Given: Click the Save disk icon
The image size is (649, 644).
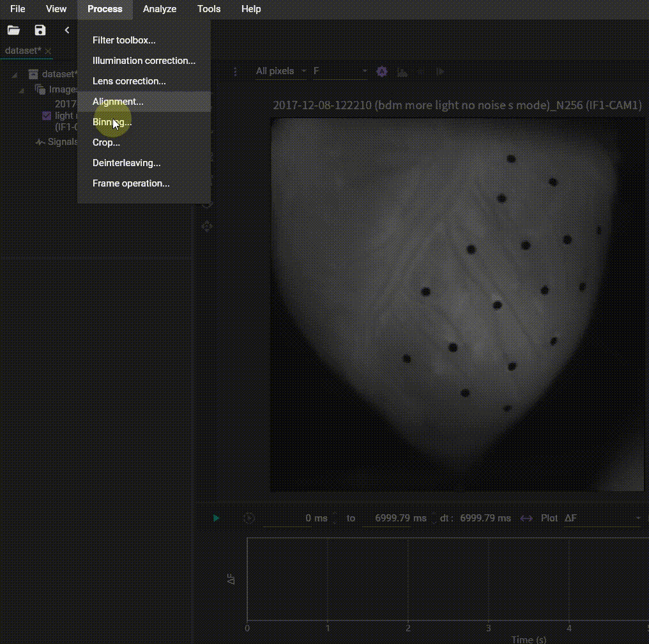Looking at the screenshot, I should pyautogui.click(x=40, y=30).
